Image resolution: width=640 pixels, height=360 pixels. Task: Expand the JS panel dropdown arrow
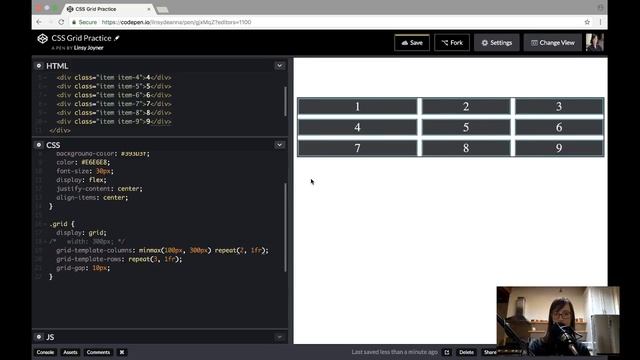point(280,337)
